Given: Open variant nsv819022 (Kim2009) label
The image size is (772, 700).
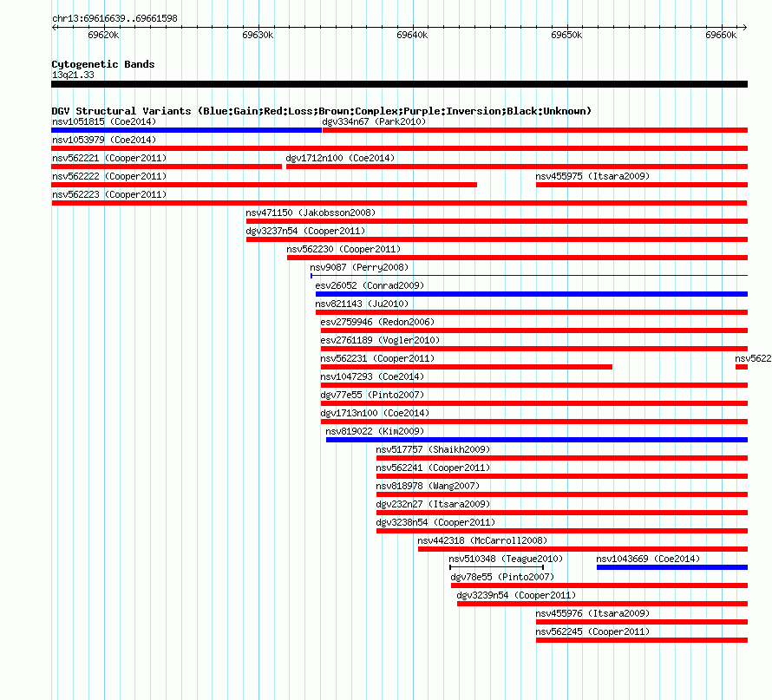Looking at the screenshot, I should click(x=375, y=431).
